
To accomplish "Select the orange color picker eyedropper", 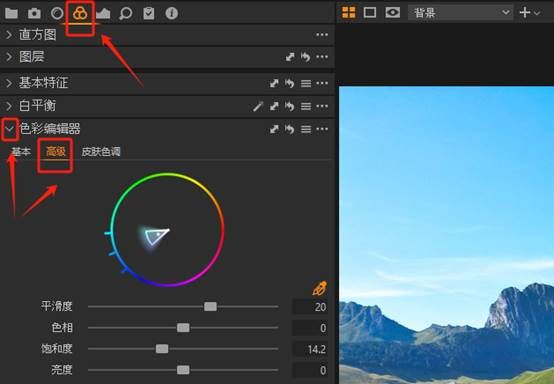I will tap(319, 288).
